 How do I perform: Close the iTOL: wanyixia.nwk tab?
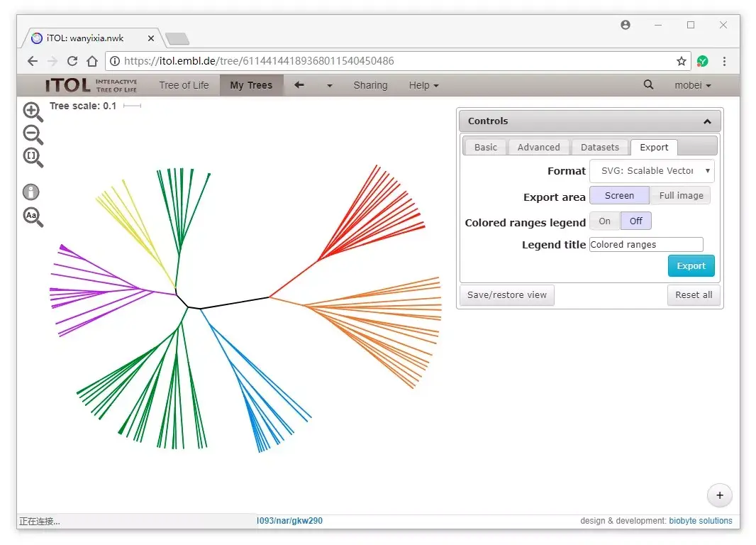click(151, 38)
